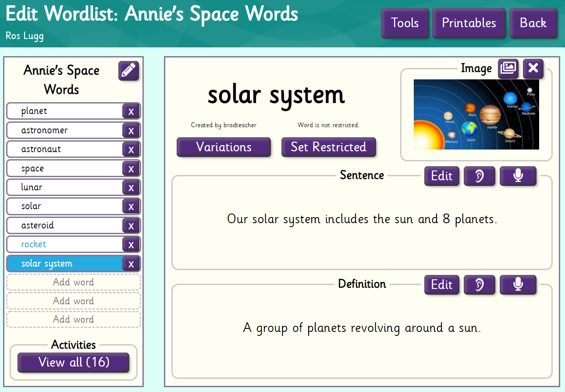The image size is (565, 392).
Task: Open the Tools menu
Action: pos(405,23)
